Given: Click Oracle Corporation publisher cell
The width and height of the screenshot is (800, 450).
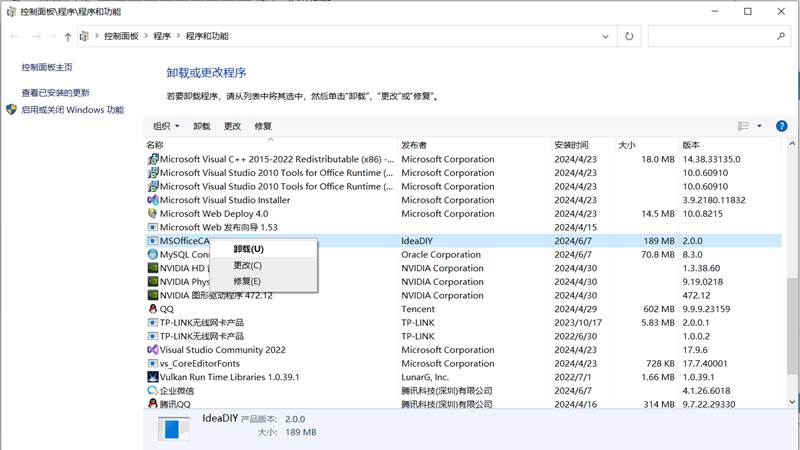Looking at the screenshot, I should [441, 254].
